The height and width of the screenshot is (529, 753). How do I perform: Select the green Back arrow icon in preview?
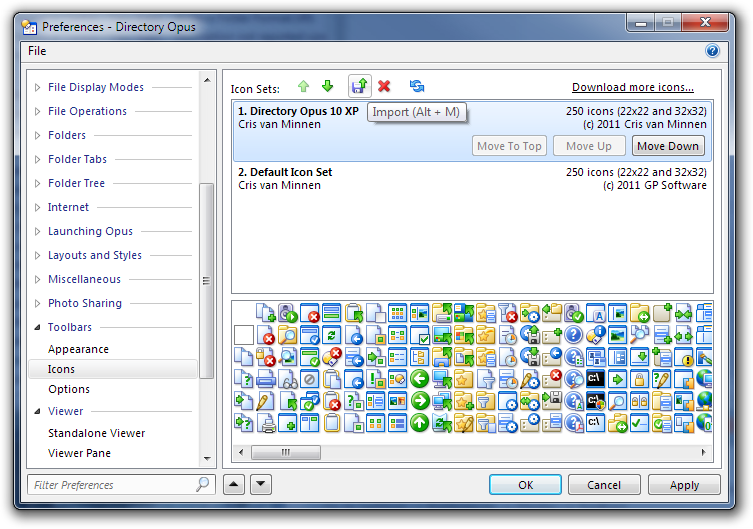point(420,379)
